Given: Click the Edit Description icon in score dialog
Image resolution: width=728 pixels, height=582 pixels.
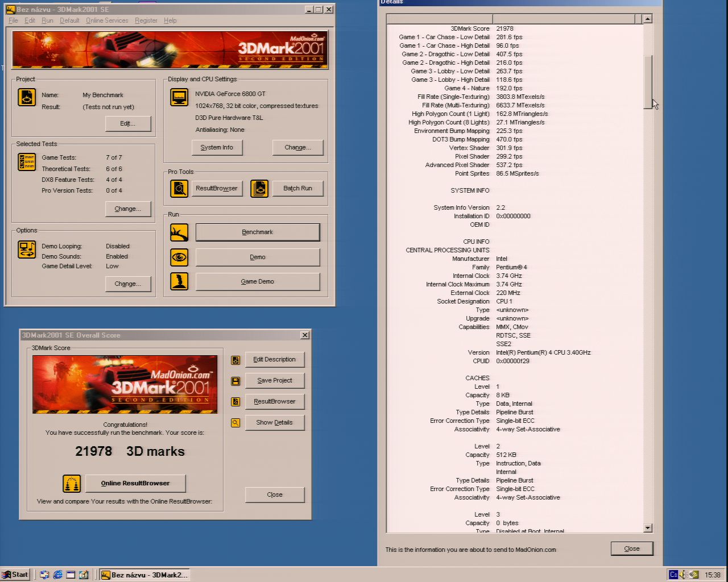Looking at the screenshot, I should click(x=235, y=360).
